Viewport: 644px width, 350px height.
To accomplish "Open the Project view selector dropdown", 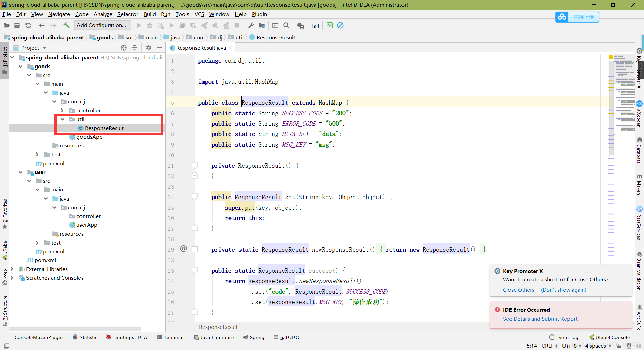I will (x=30, y=48).
